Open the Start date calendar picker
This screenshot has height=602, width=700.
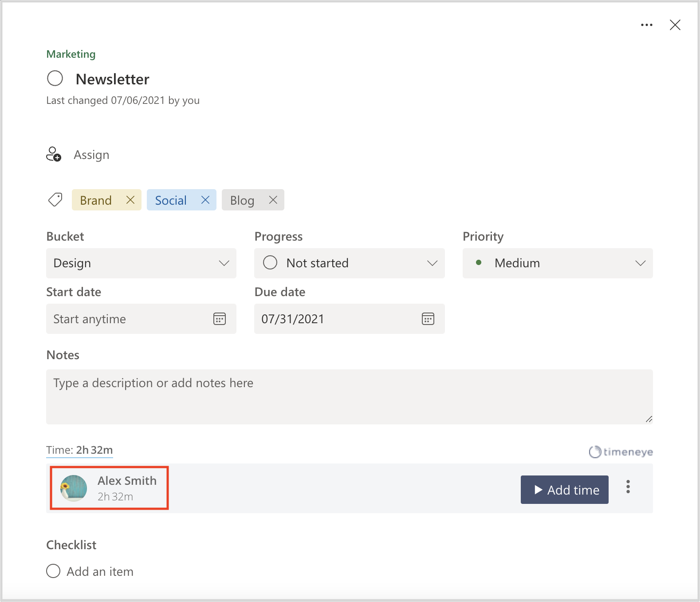point(220,319)
